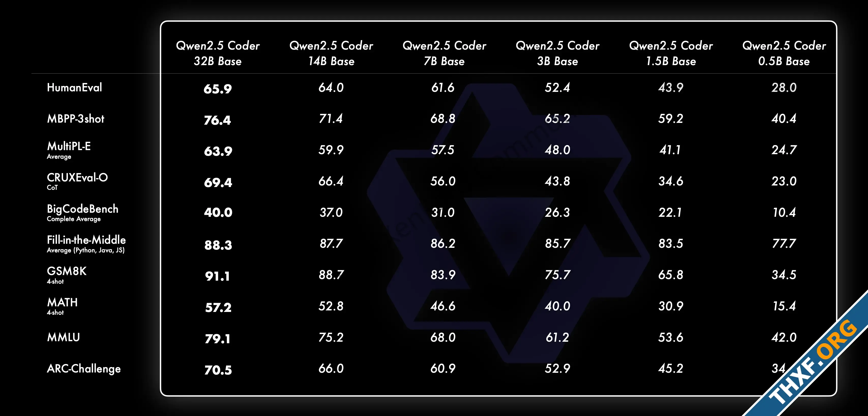The height and width of the screenshot is (416, 868).
Task: Click the bold 70.5 ARC-Challenge score
Action: tap(218, 370)
